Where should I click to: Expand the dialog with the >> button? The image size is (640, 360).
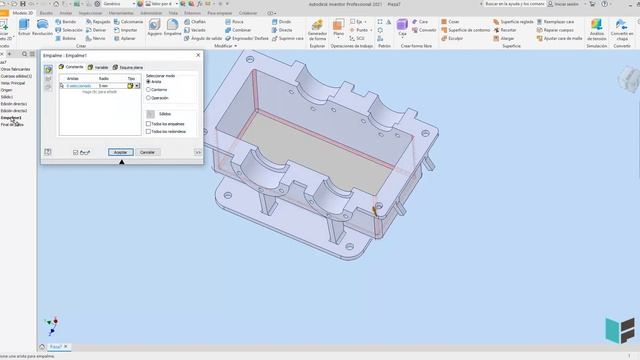(x=198, y=152)
